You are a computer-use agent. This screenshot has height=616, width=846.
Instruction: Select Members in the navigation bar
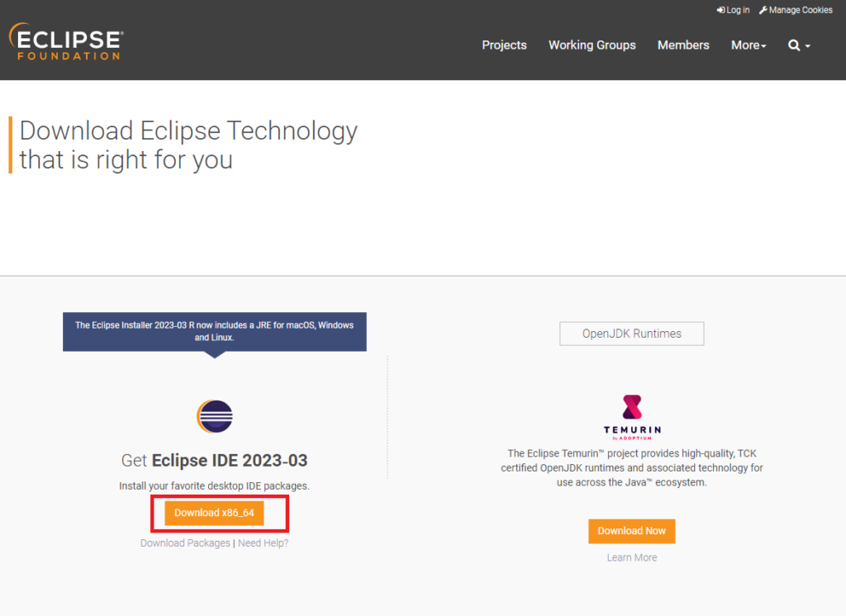click(683, 45)
